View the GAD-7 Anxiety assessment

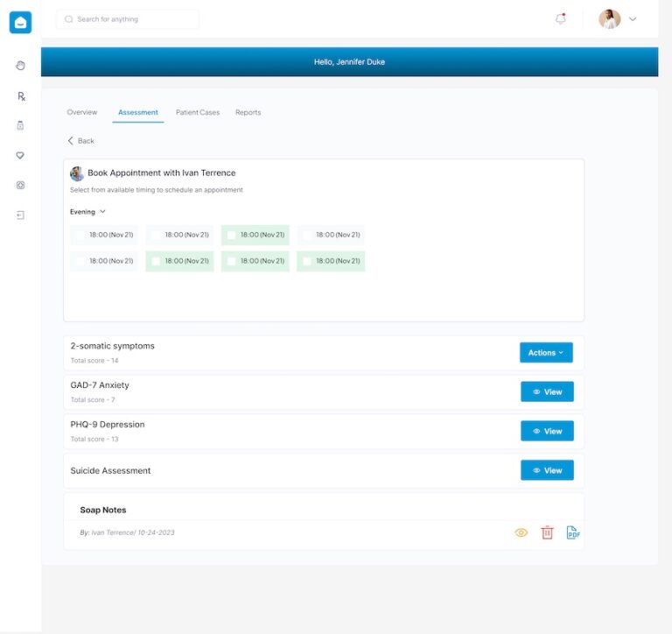tap(547, 391)
